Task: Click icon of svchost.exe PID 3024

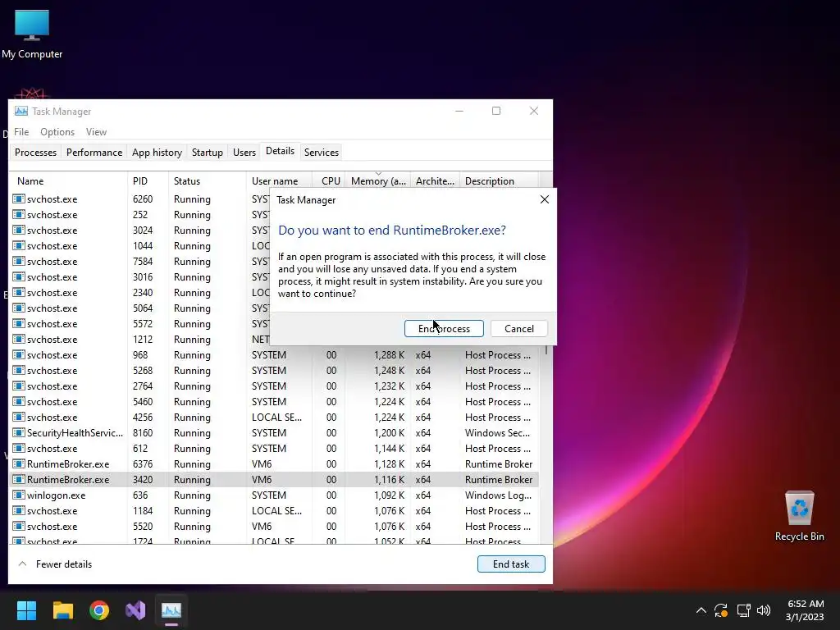Action: tap(19, 230)
